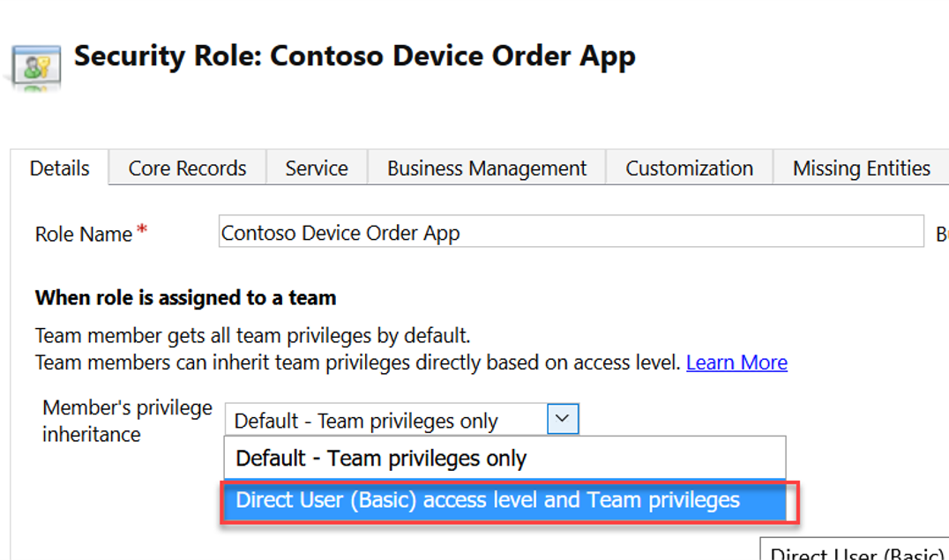
Task: Open the Service tab
Action: point(316,168)
